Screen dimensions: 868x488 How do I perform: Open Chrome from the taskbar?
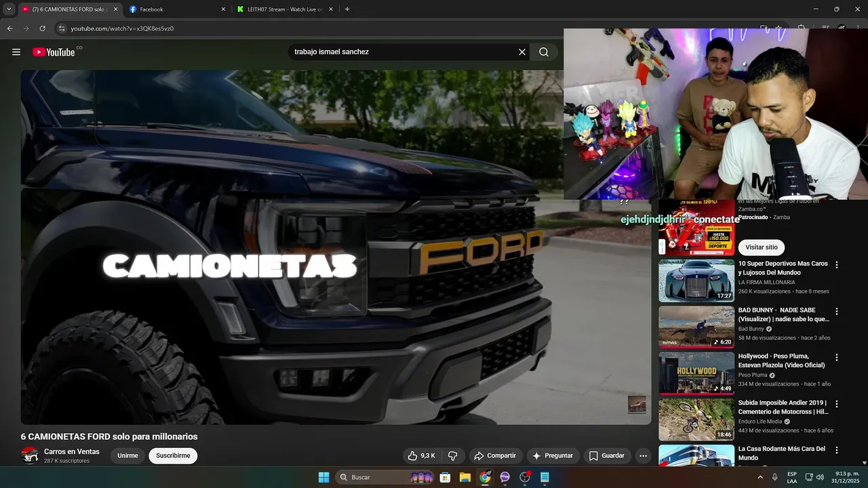point(485,477)
